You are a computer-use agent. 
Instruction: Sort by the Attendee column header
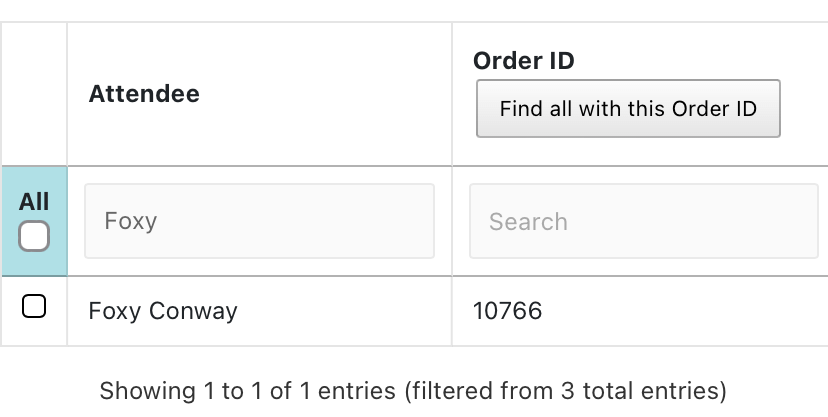(144, 94)
